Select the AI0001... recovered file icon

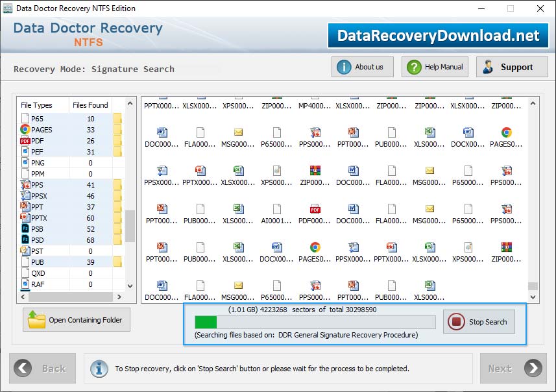click(276, 209)
